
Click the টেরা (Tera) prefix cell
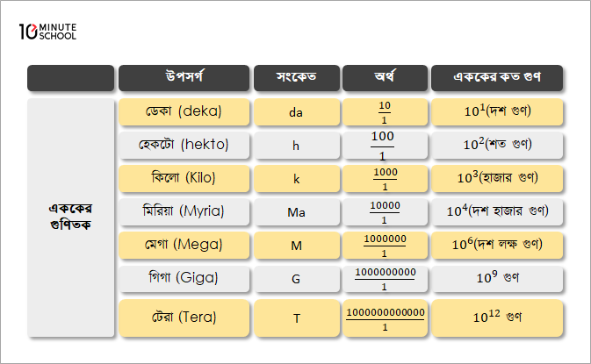184,318
